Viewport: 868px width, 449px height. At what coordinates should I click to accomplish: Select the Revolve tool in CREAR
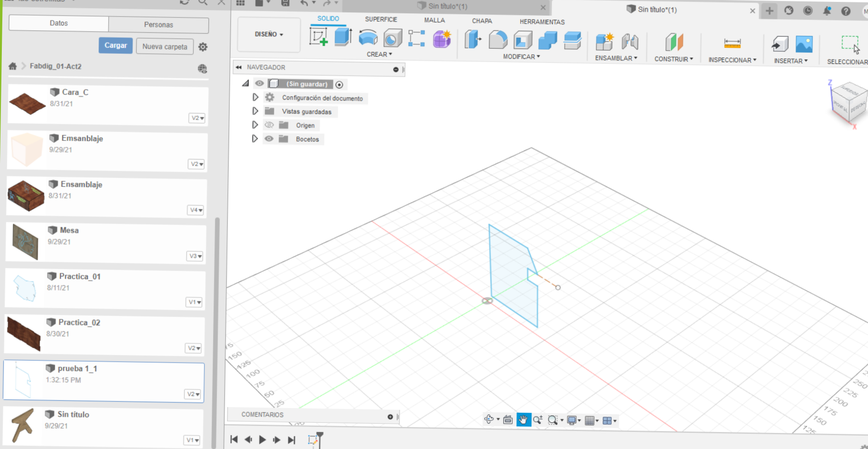point(368,38)
